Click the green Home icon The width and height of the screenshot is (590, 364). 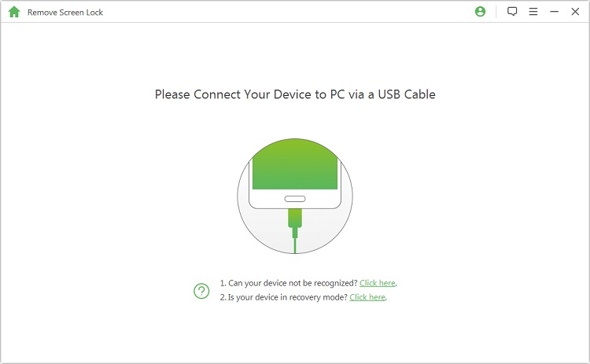[x=13, y=12]
